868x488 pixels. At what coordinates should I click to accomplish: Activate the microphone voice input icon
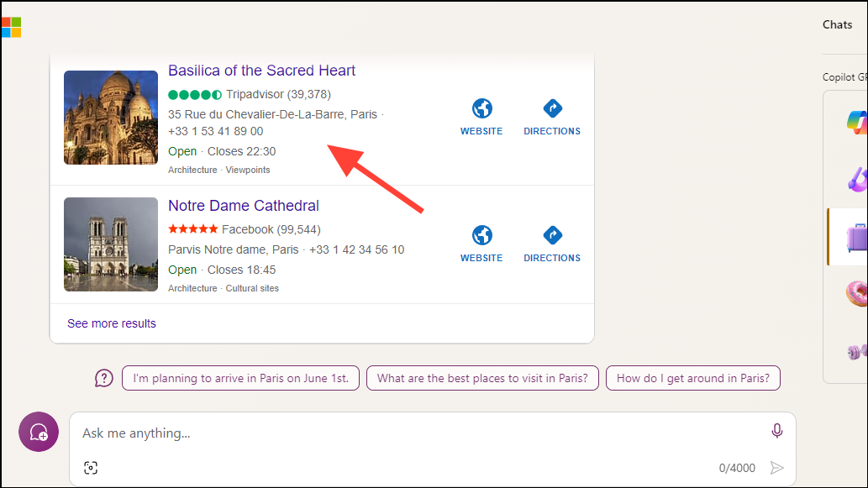point(776,430)
